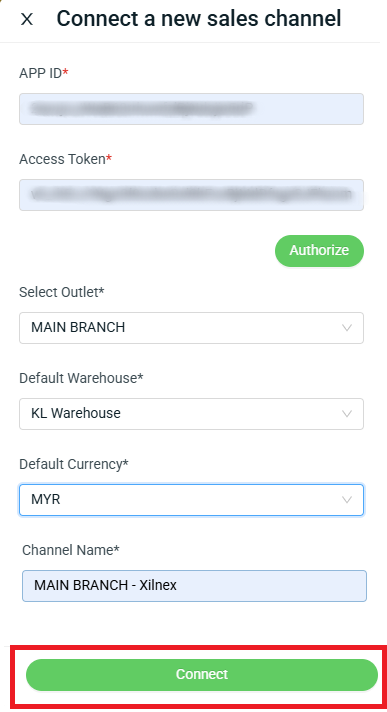Click the green Connect button

pos(202,675)
